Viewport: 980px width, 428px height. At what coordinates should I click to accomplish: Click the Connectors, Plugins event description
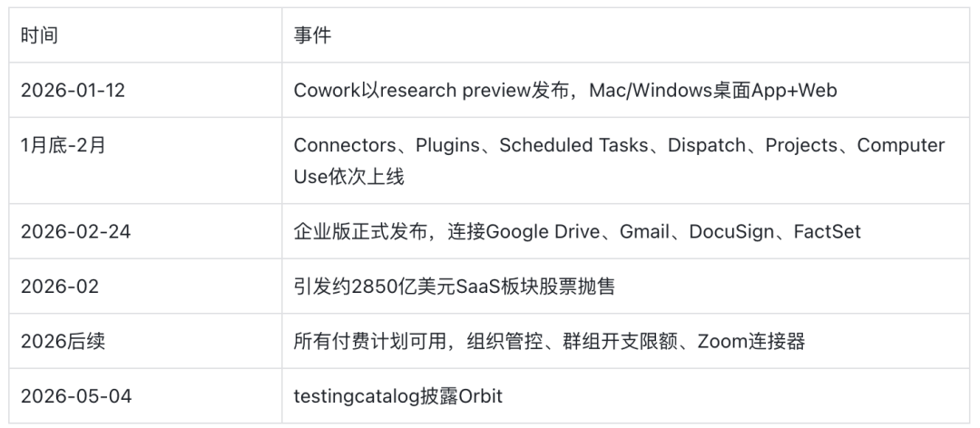[625, 160]
